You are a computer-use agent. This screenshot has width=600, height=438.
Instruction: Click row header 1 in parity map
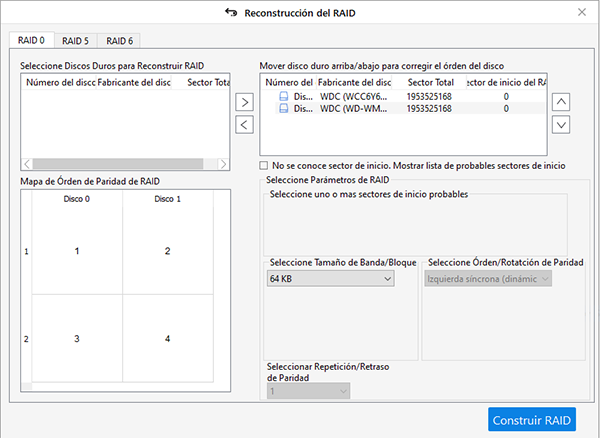click(x=26, y=251)
